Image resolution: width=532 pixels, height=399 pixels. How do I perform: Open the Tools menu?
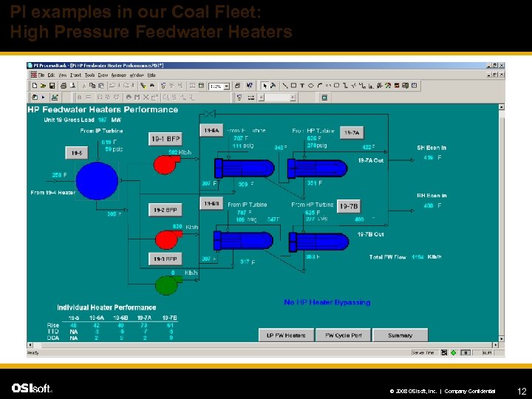89,75
